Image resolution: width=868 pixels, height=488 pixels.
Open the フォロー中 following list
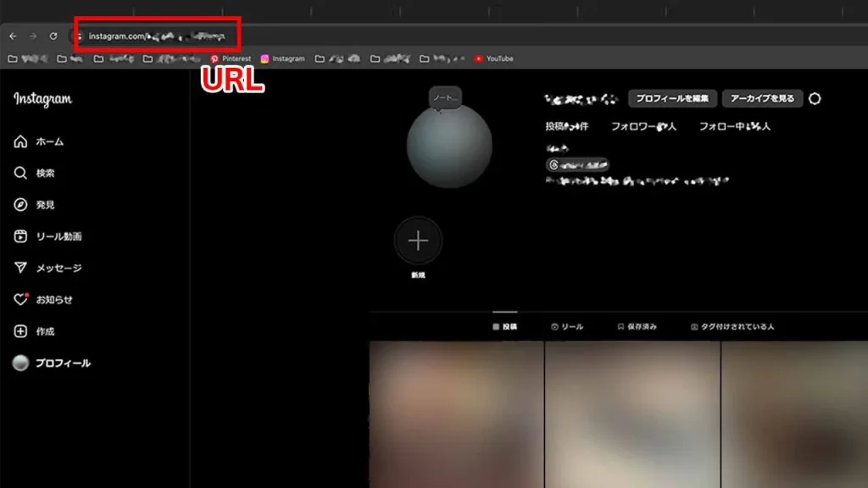point(735,127)
